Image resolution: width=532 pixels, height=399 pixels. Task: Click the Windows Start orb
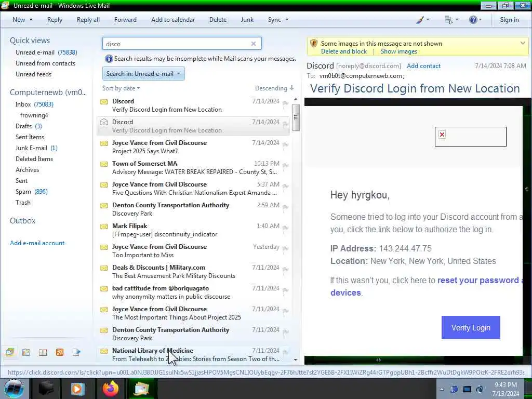(14, 389)
